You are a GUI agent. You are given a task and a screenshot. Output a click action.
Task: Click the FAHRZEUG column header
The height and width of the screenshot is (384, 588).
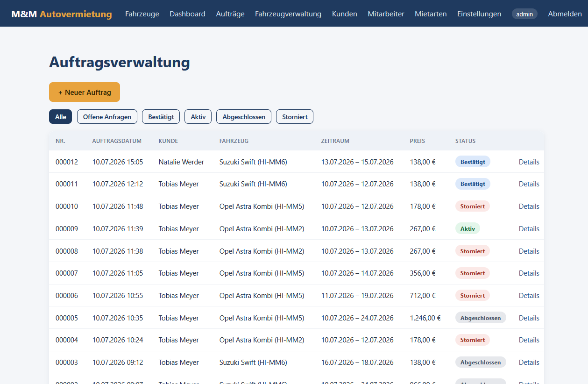click(234, 141)
